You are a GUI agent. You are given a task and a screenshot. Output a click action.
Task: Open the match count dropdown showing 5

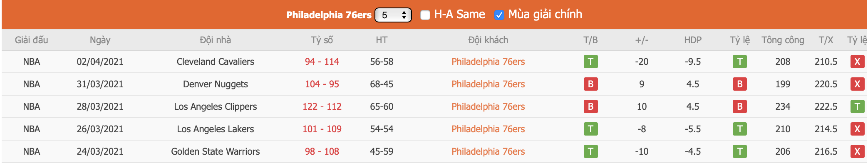393,15
